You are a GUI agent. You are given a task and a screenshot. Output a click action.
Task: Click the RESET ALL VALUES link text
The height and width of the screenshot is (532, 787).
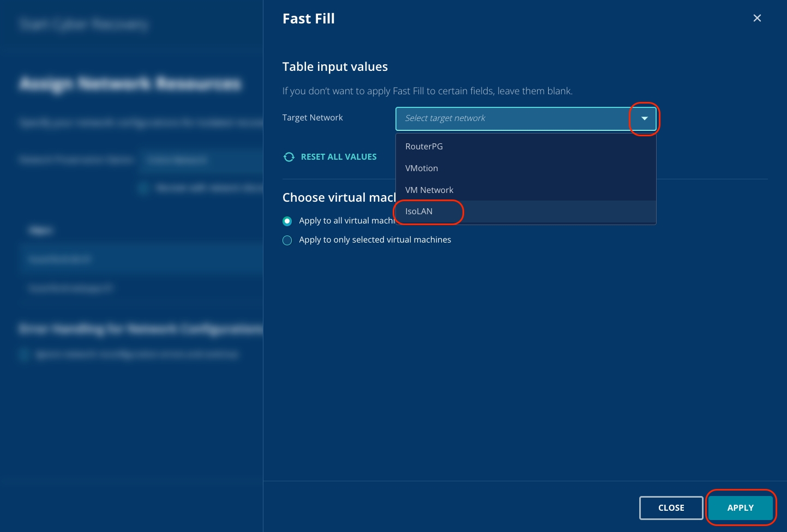point(339,157)
